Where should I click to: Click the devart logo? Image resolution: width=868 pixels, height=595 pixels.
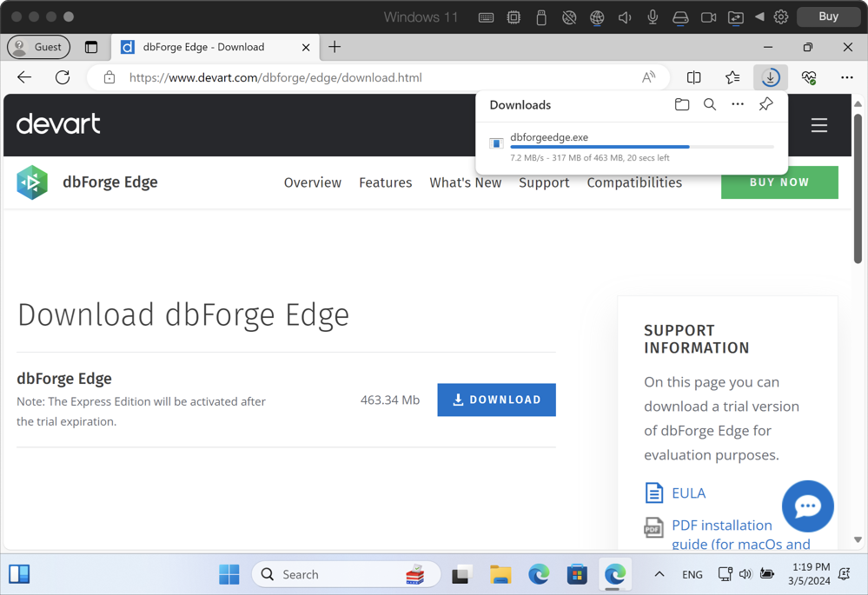click(58, 124)
